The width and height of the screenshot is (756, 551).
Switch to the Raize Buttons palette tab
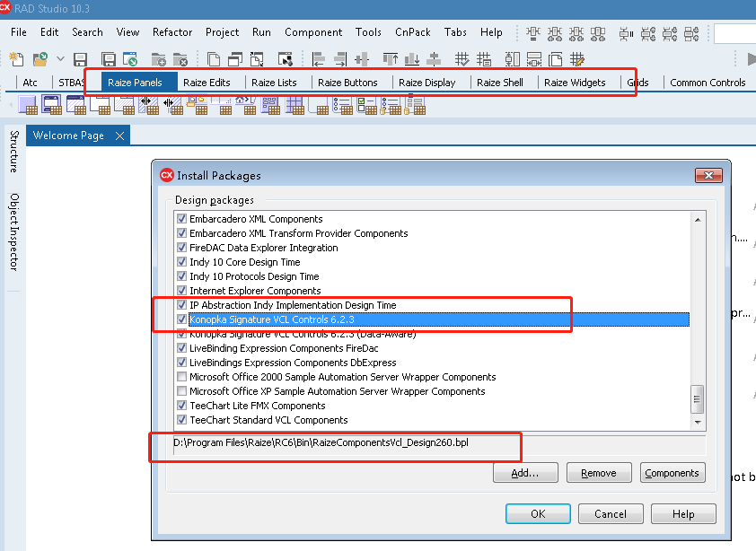[347, 83]
